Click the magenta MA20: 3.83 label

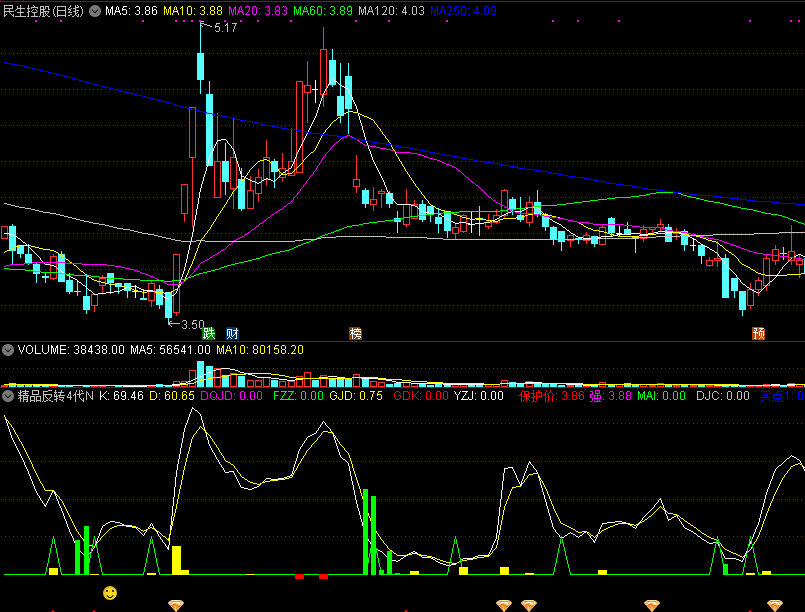258,11
